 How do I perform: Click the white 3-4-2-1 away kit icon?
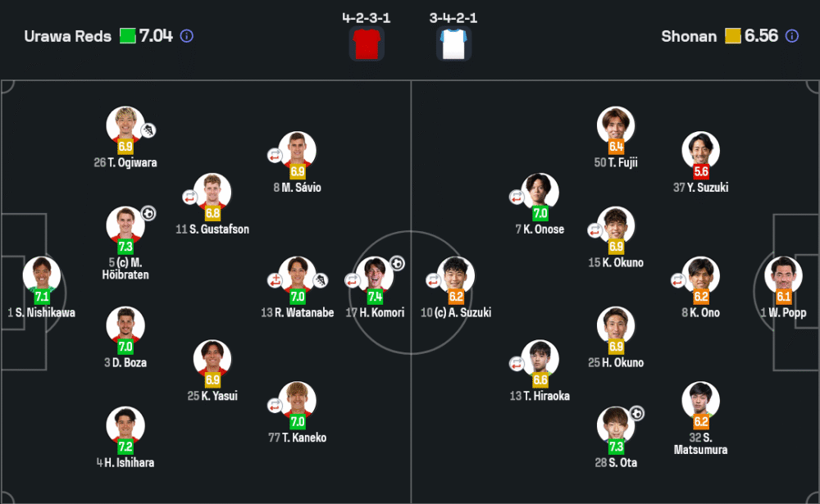point(453,43)
